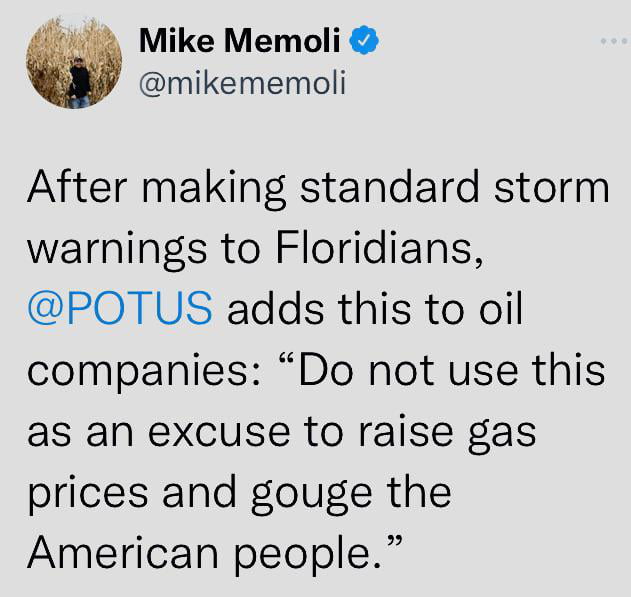631x597 pixels.
Task: Click the word 'warnings' in the tweet
Action: [x=117, y=251]
